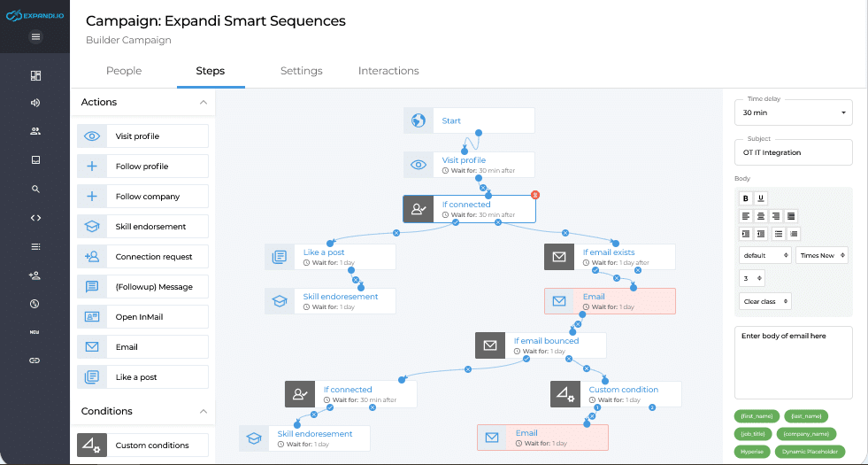Viewport: 868px width, 465px height.
Task: Click the {first_name} placeholder tag
Action: click(x=757, y=416)
